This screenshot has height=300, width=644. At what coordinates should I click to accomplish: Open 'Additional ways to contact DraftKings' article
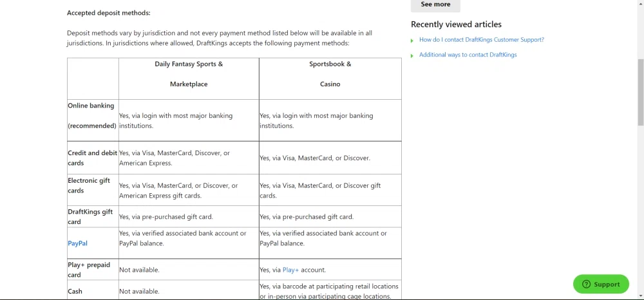[468, 55]
